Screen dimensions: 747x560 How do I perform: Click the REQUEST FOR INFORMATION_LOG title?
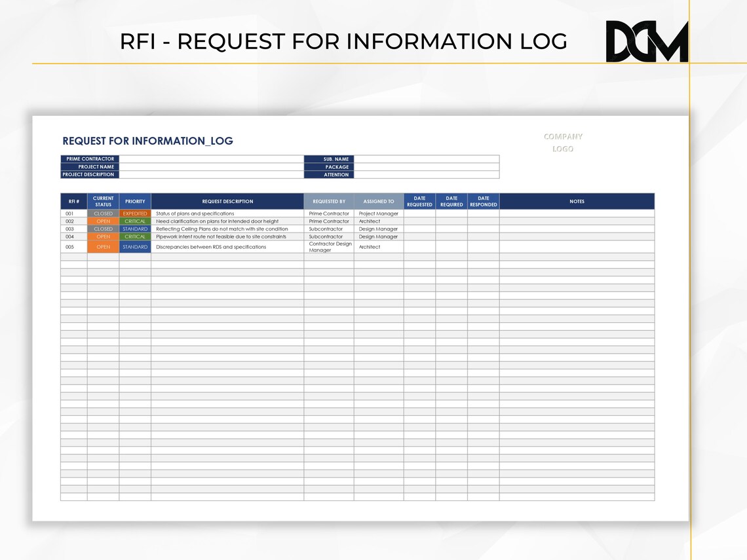click(x=148, y=141)
